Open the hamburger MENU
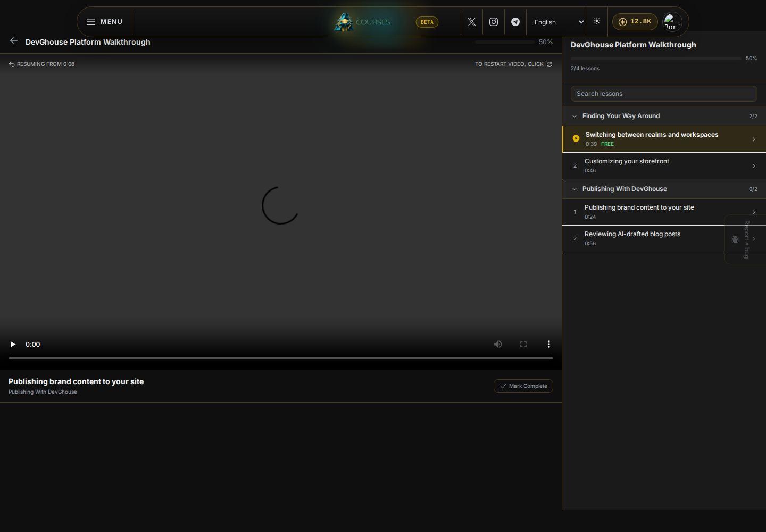The width and height of the screenshot is (766, 532). tap(105, 22)
